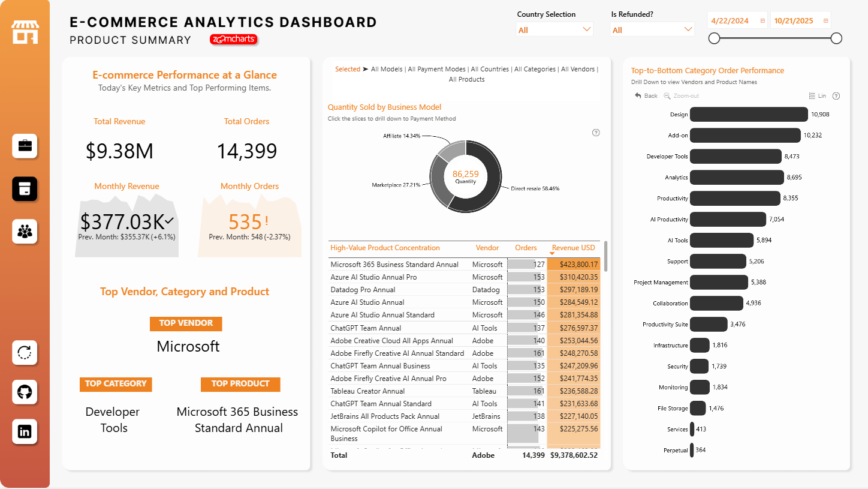Sort by High-Value Product Concentration column header
Screen dimensions: 868x489
pos(385,248)
